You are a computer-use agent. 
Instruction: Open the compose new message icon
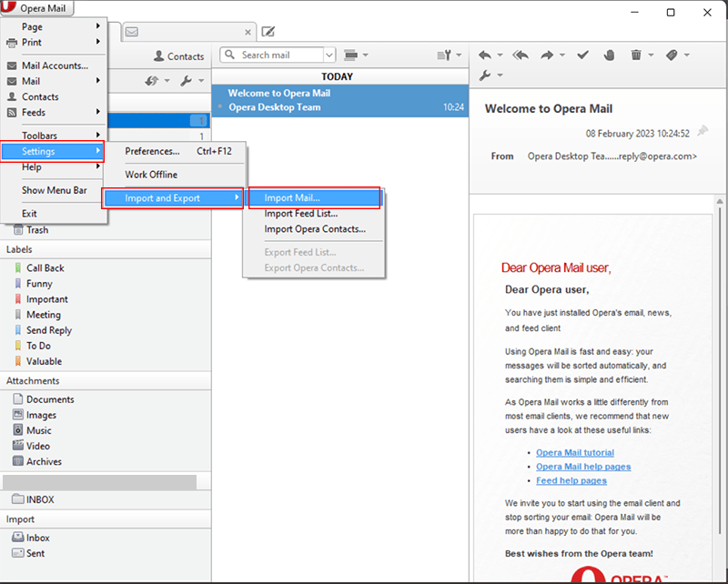tap(267, 31)
